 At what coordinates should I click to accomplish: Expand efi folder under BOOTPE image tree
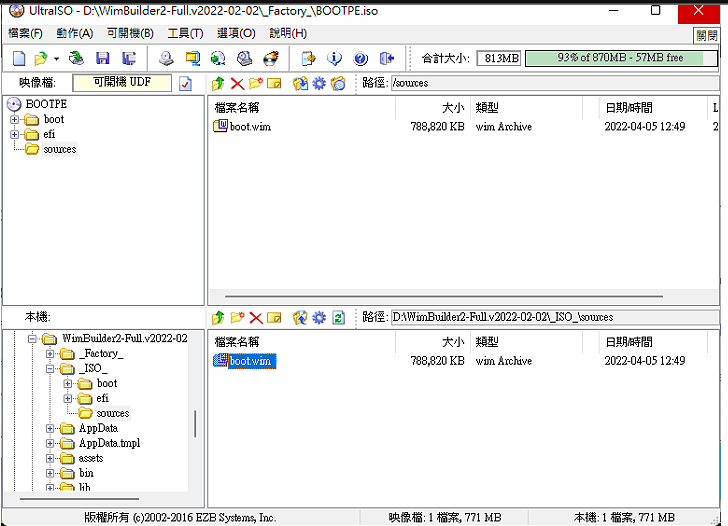pyautogui.click(x=14, y=135)
